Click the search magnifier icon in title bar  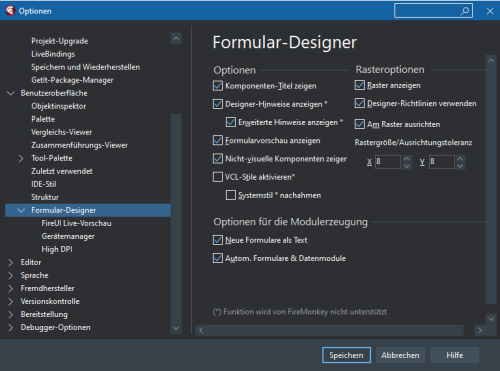(465, 11)
